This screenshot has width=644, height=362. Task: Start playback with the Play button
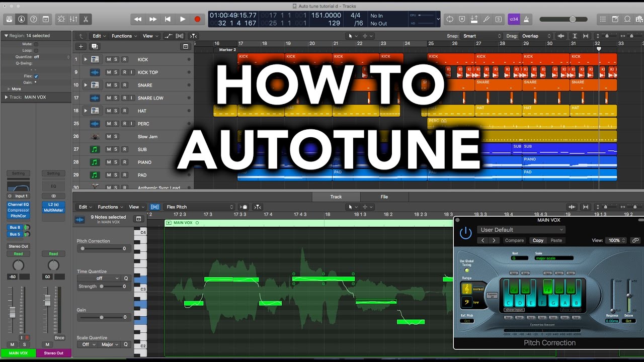coord(183,19)
